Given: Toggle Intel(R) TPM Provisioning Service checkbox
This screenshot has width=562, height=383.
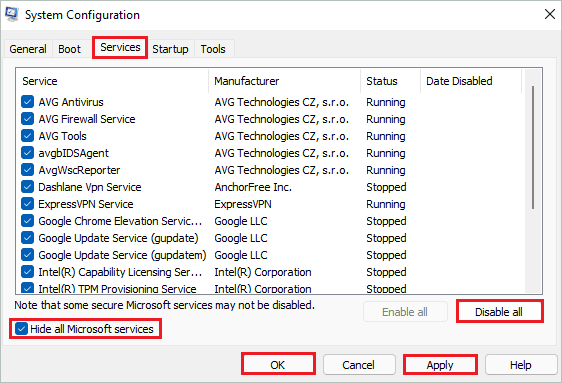Looking at the screenshot, I should pos(28,288).
